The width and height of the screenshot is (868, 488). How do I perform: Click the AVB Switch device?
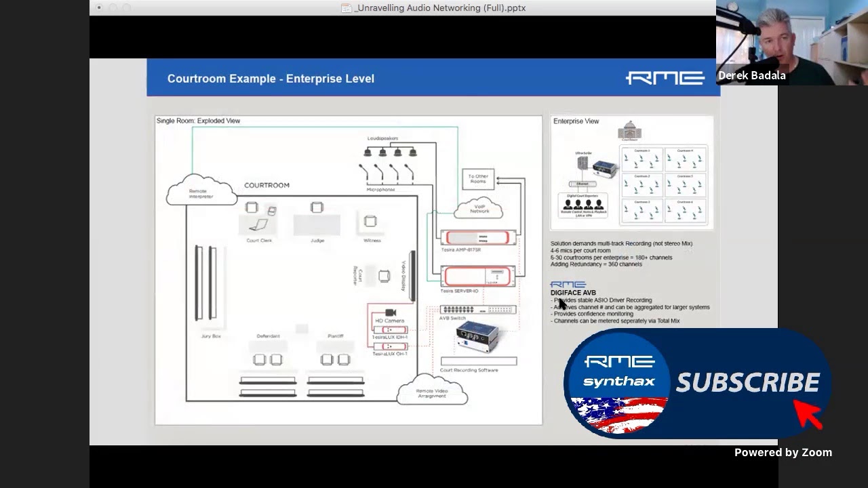pyautogui.click(x=478, y=310)
